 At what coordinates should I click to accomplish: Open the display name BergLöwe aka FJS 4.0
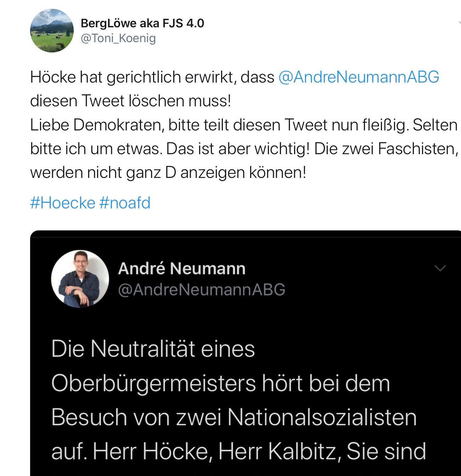pos(142,23)
